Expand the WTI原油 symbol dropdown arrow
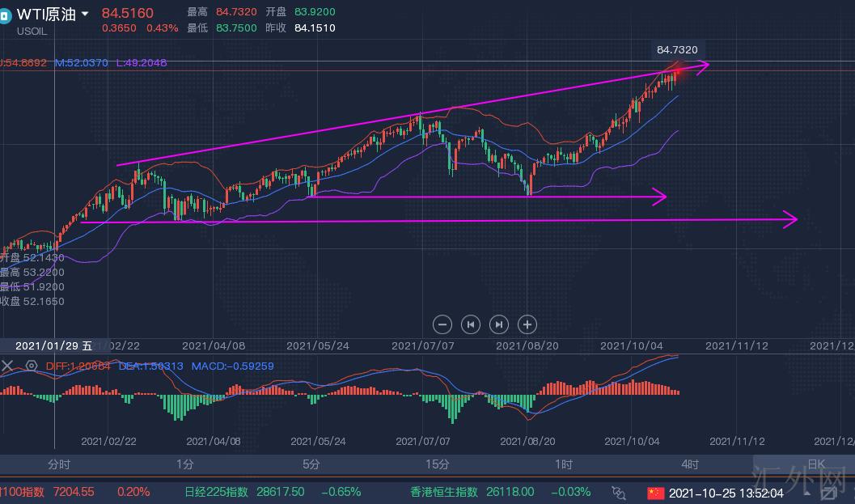Viewport: 855px width, 504px height. (86, 14)
